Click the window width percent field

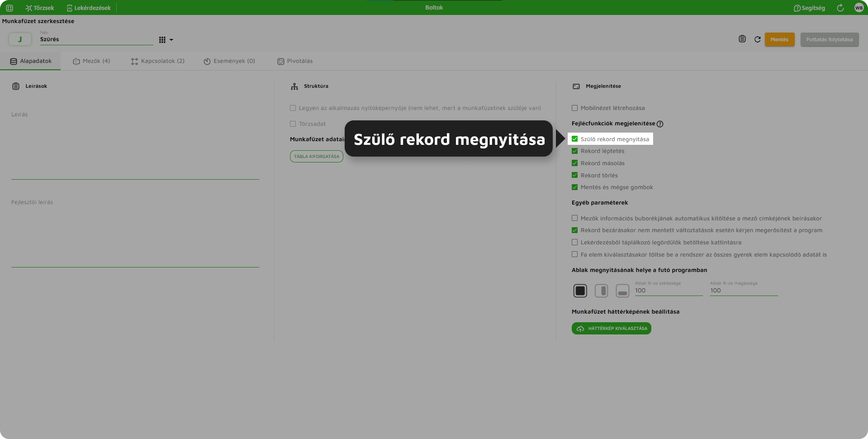click(669, 291)
